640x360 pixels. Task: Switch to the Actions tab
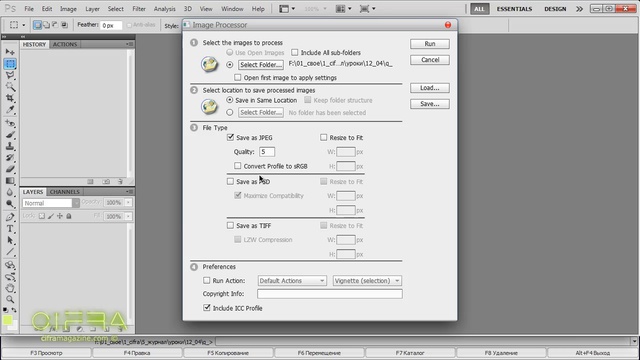tap(64, 44)
